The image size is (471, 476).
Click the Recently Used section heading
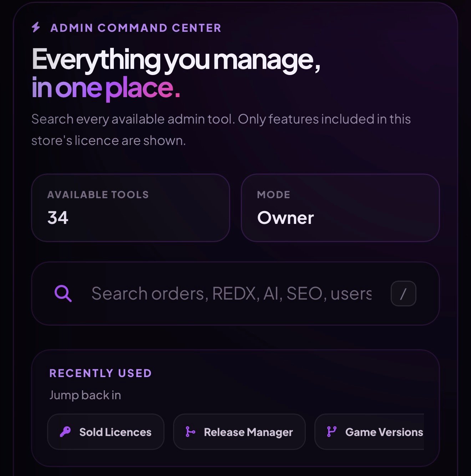[101, 373]
